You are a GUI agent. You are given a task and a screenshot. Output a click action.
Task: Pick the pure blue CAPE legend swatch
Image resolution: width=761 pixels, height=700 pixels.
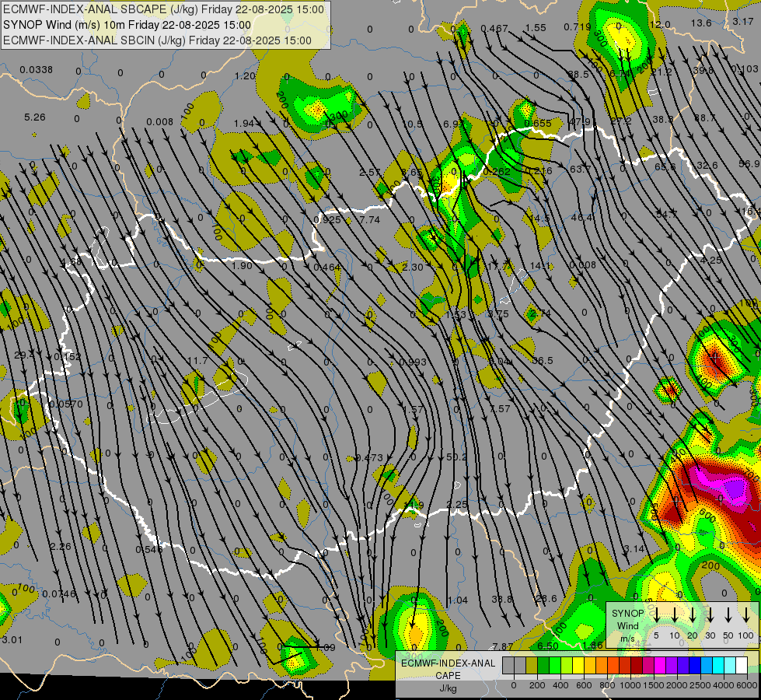[x=695, y=665]
